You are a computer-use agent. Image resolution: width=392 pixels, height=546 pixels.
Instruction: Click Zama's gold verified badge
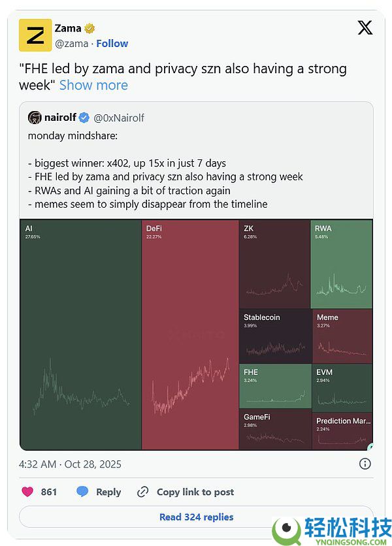90,28
